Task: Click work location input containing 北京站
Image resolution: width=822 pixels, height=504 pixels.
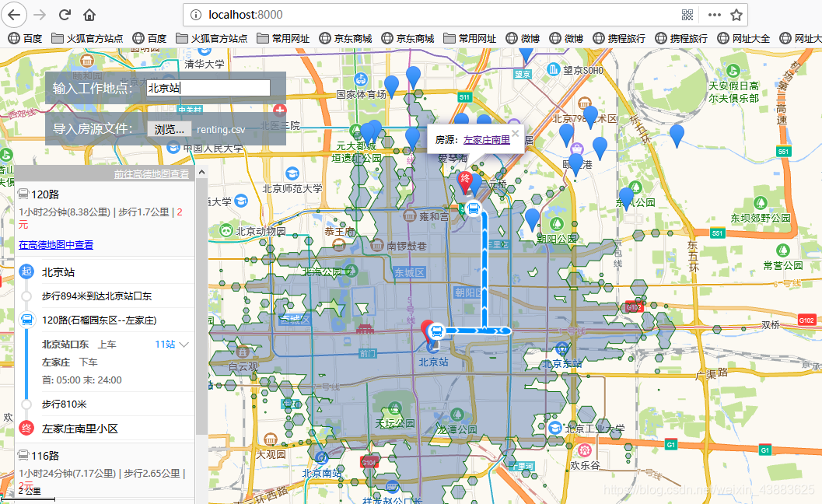Action: [x=208, y=88]
